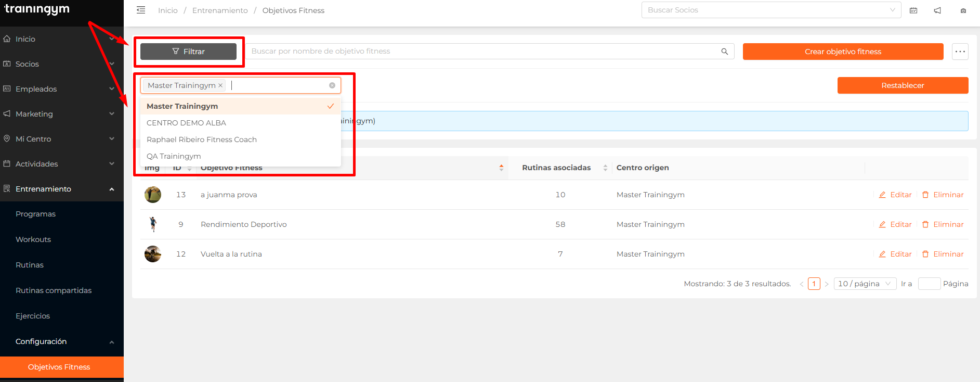Viewport: 980px width, 382px height.
Task: Click the Trainingym logo
Action: pos(37,9)
